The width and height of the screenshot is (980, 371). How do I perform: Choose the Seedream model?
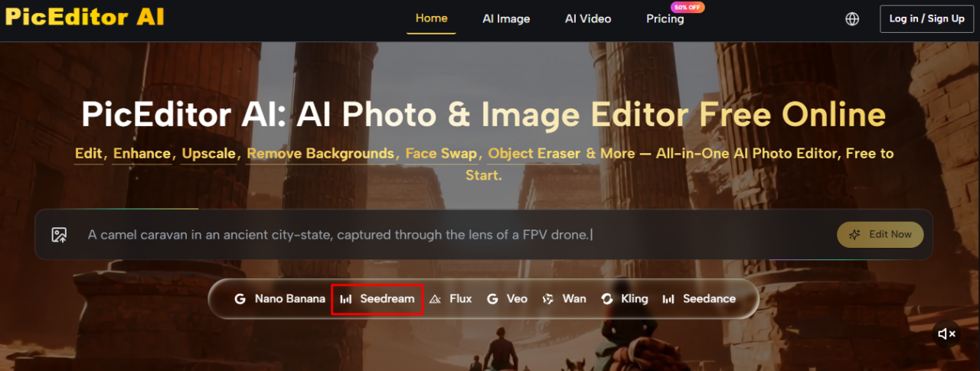[377, 299]
